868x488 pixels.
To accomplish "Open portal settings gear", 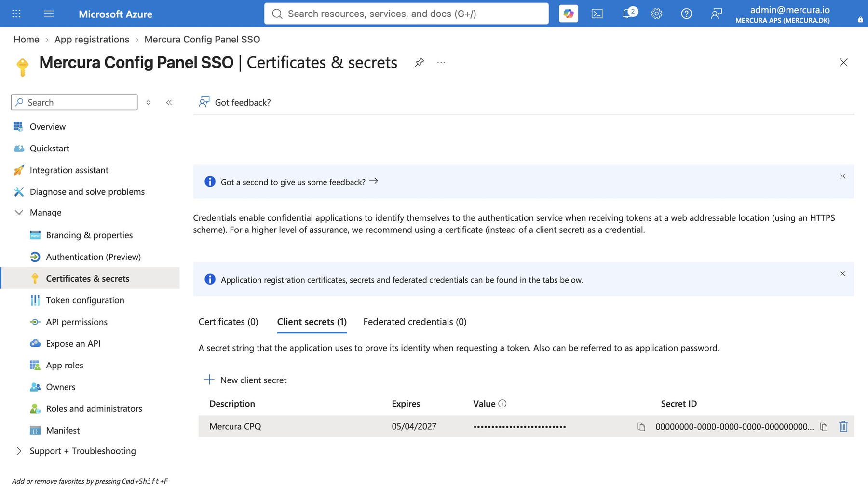I will click(x=656, y=14).
